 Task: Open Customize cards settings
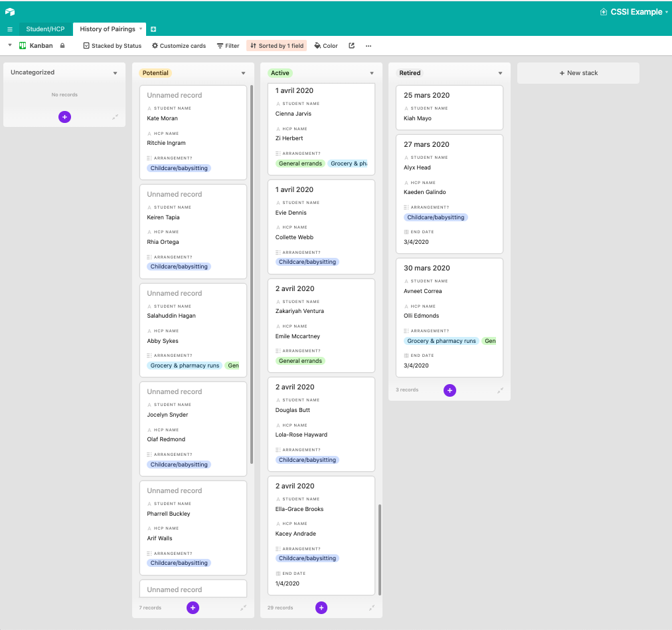click(x=179, y=46)
